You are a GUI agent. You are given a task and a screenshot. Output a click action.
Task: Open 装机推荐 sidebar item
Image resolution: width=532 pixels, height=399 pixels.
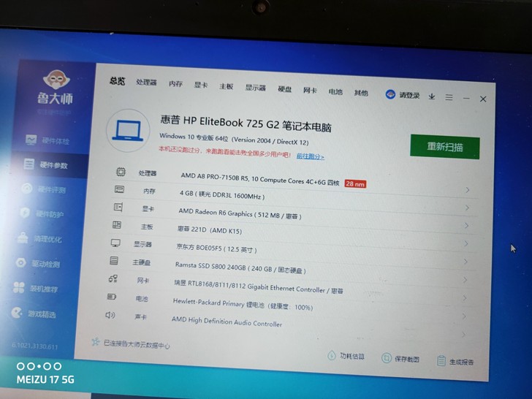pos(35,289)
